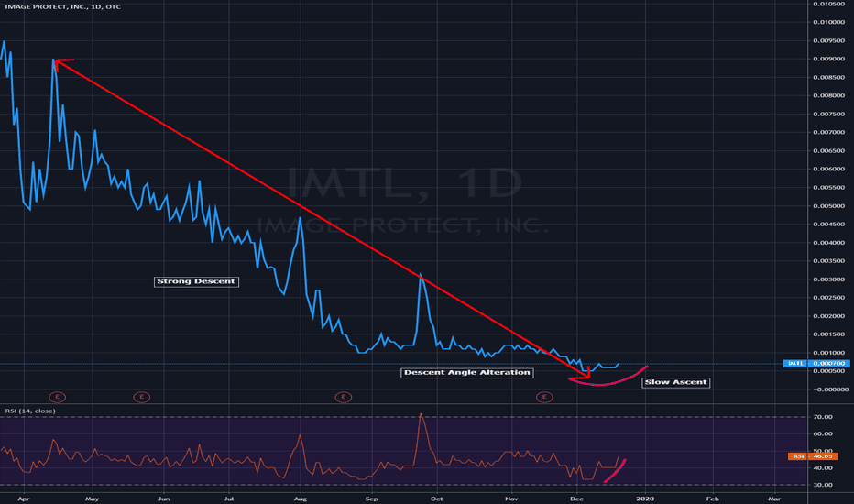Click the earnings marker between May and Jun
The height and width of the screenshot is (504, 854).
pyautogui.click(x=142, y=397)
